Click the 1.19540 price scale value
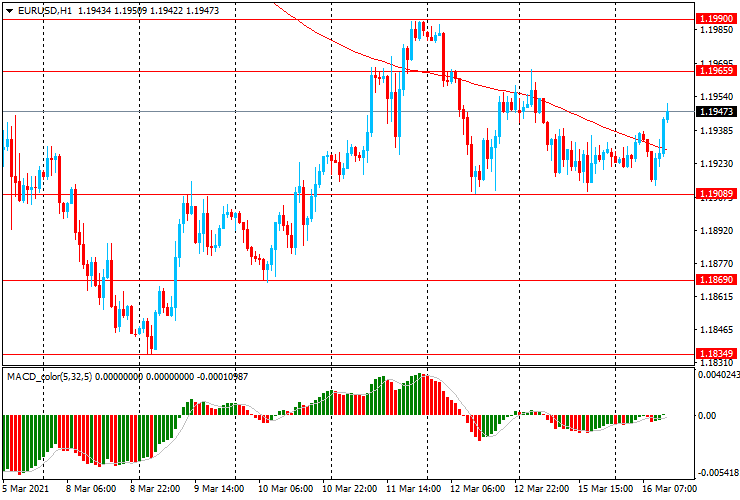 717,97
